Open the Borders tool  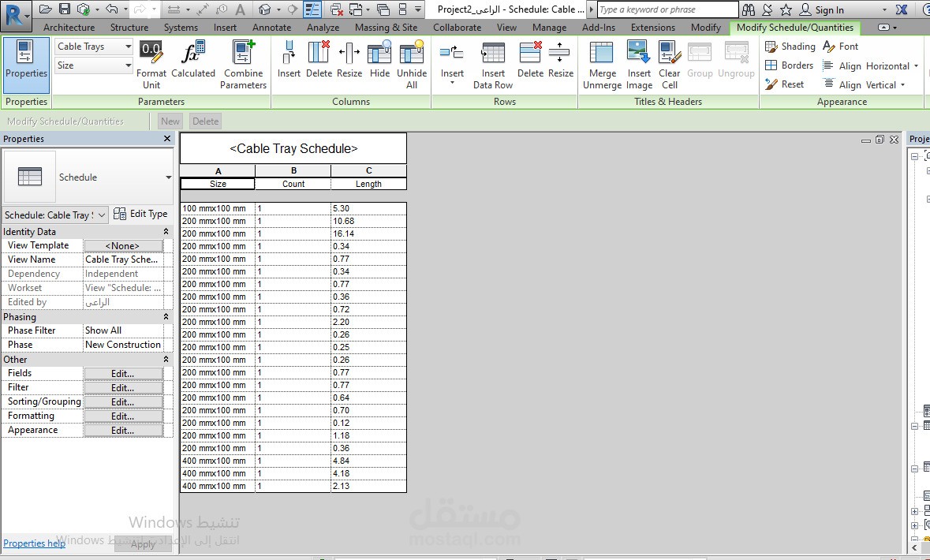(x=789, y=65)
